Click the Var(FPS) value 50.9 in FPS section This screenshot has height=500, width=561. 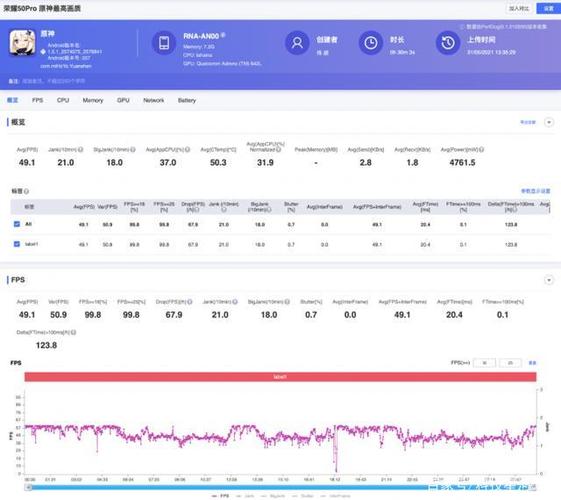[58, 315]
